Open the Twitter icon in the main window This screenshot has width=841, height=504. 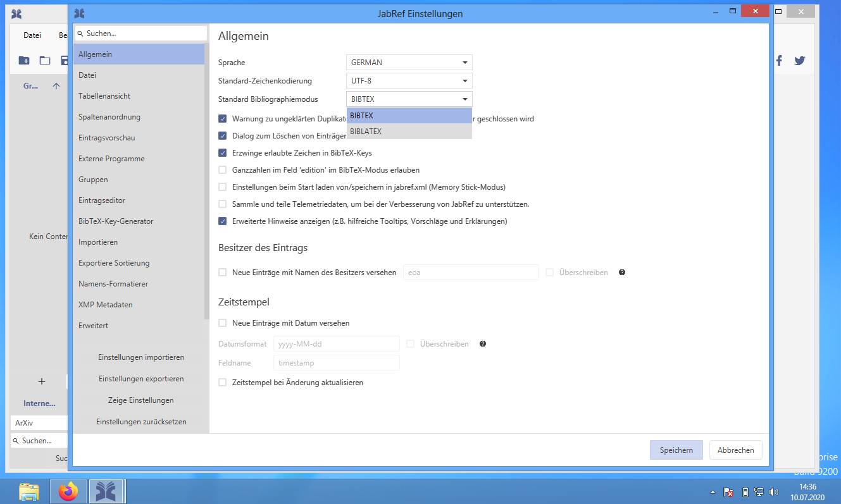[x=800, y=61]
